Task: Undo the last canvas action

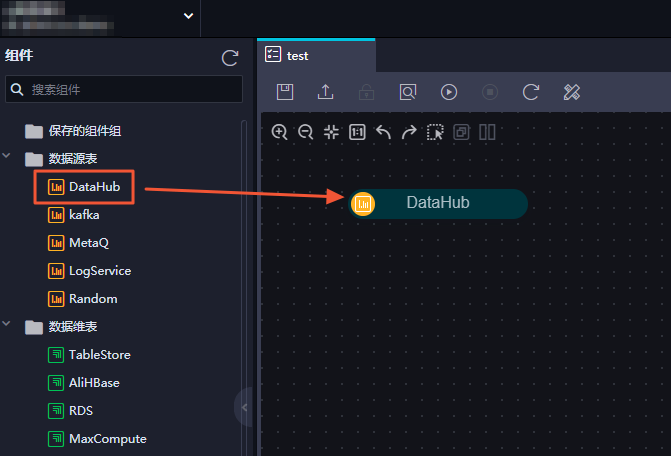Action: click(383, 132)
